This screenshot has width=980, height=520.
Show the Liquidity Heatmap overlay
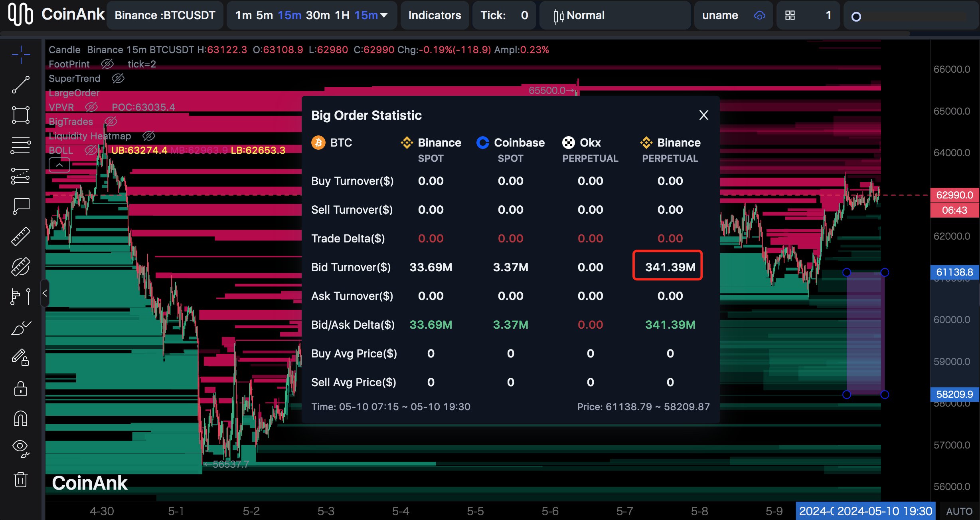(x=149, y=136)
